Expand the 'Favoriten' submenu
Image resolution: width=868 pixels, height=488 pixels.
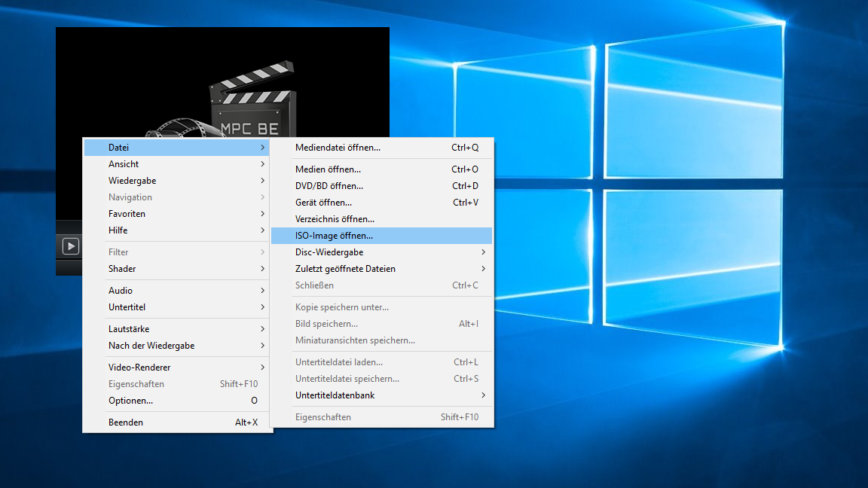pyautogui.click(x=127, y=214)
